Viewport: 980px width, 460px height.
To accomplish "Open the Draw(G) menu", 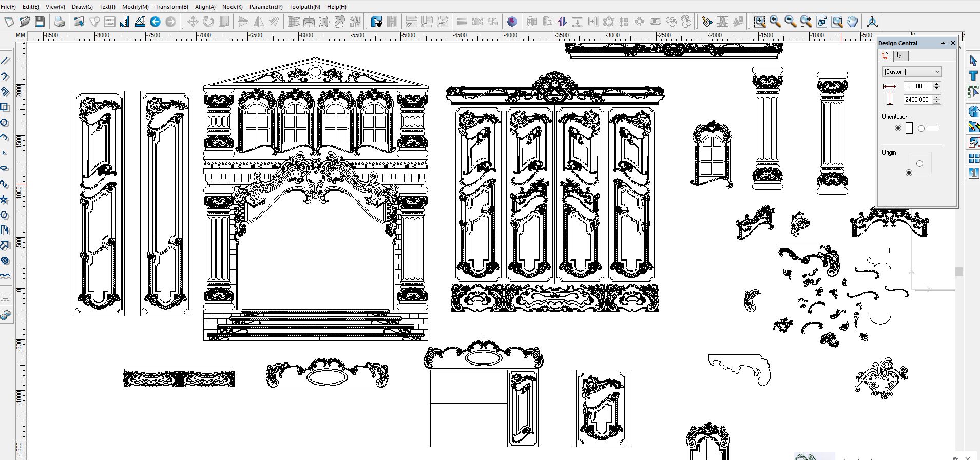I will click(82, 7).
